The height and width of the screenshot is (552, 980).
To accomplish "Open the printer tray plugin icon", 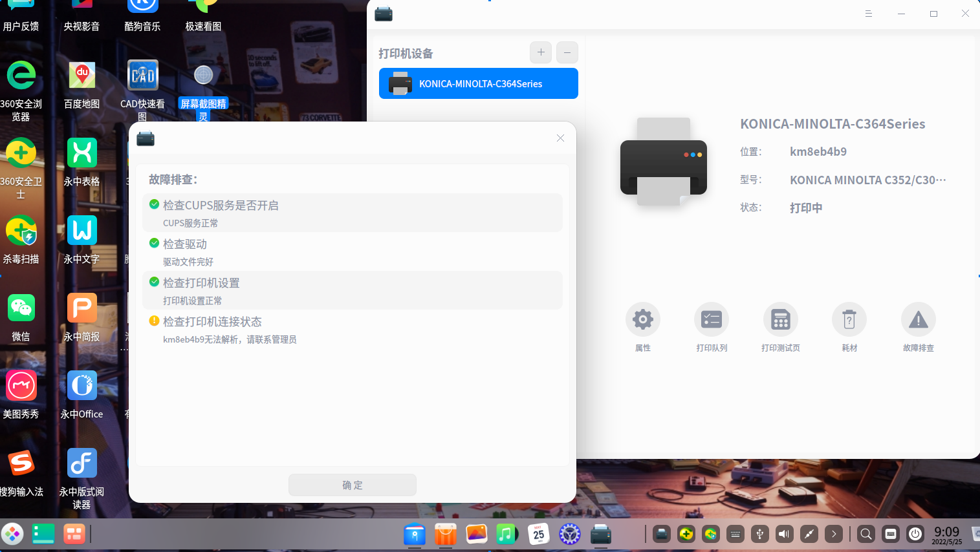I will (x=661, y=534).
